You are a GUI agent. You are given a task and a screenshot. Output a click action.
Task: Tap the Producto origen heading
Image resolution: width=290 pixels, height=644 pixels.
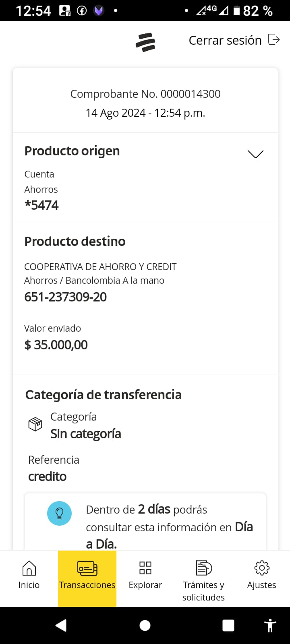[72, 151]
